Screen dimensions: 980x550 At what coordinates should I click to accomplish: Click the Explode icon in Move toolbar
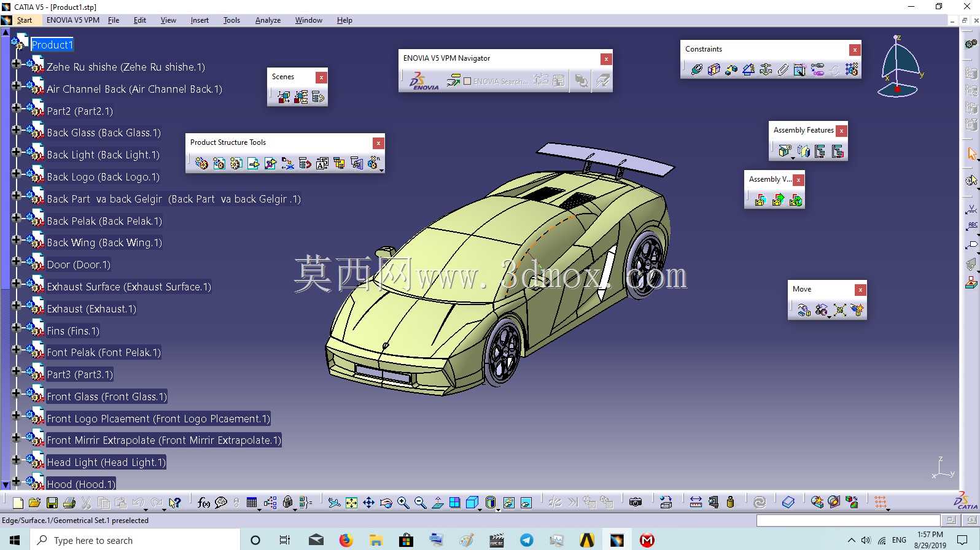click(839, 309)
